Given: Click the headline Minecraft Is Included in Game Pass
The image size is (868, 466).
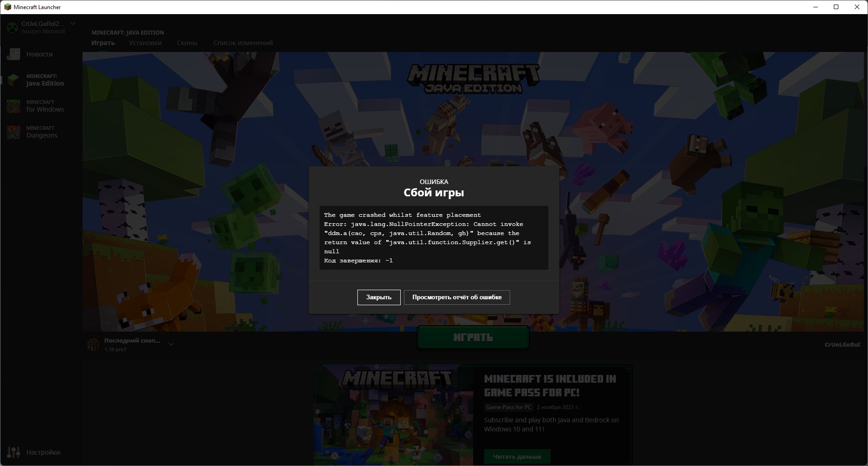Looking at the screenshot, I should tap(550, 385).
